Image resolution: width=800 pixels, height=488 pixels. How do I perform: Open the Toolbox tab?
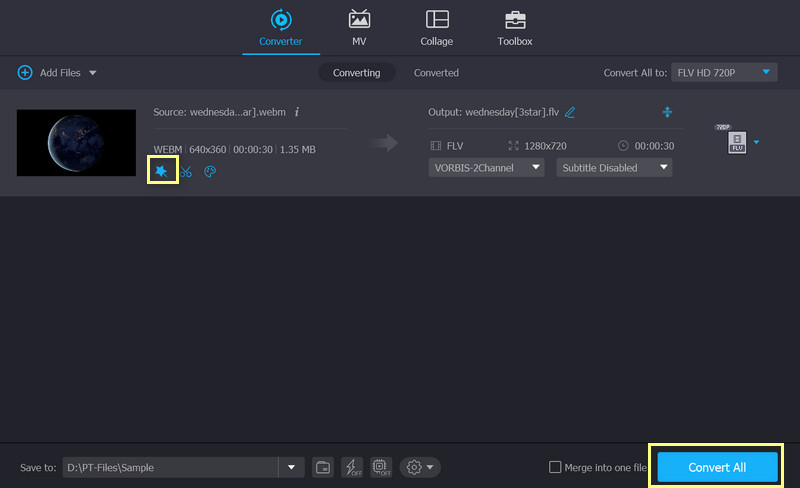point(515,28)
